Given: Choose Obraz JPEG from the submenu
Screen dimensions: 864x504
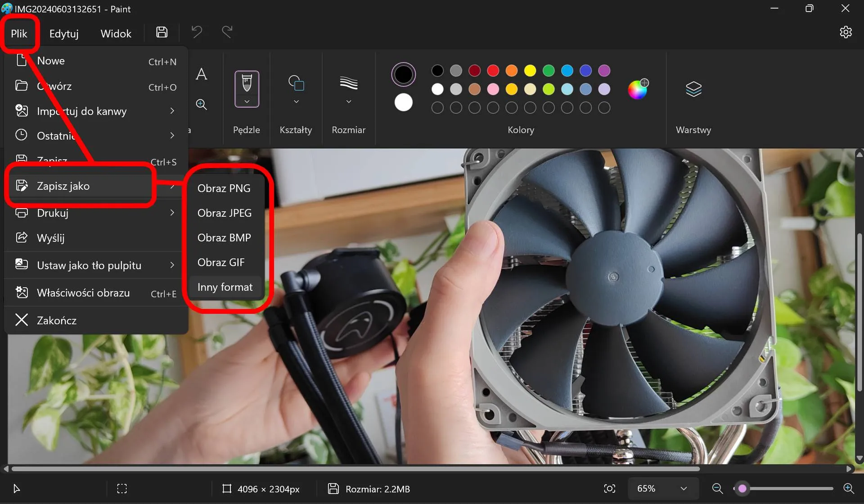Looking at the screenshot, I should point(225,213).
